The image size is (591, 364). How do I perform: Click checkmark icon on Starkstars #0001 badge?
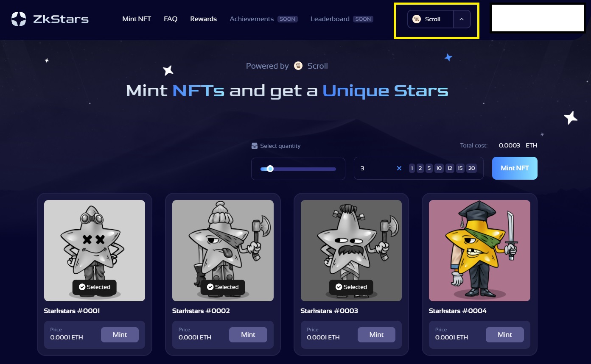click(x=82, y=287)
